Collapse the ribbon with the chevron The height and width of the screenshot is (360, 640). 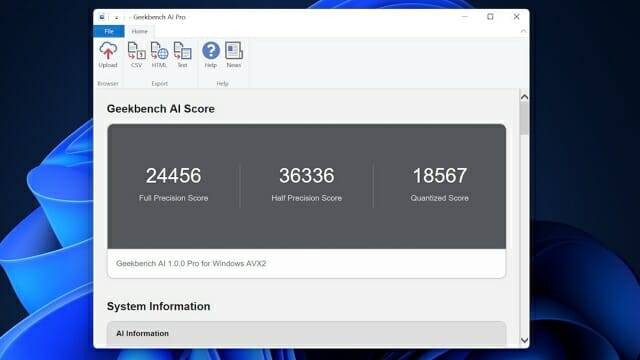523,31
